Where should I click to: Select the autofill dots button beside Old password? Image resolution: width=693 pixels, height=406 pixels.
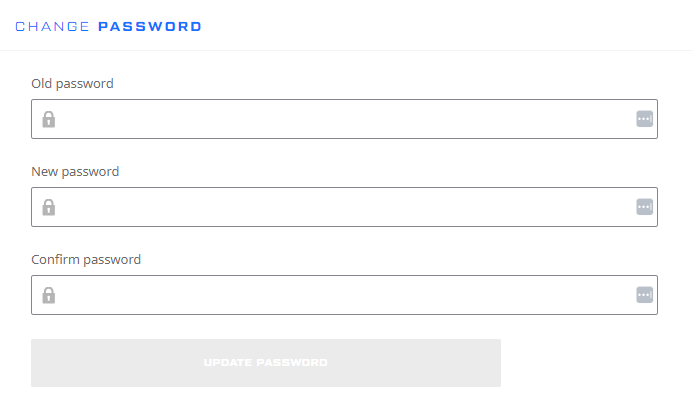tap(644, 119)
